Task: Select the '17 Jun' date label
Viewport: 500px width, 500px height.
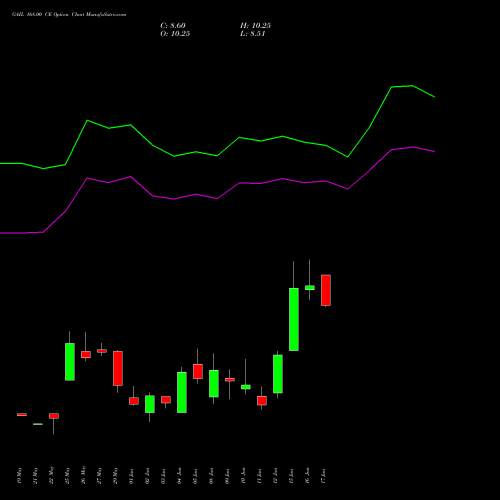Action: point(323,476)
